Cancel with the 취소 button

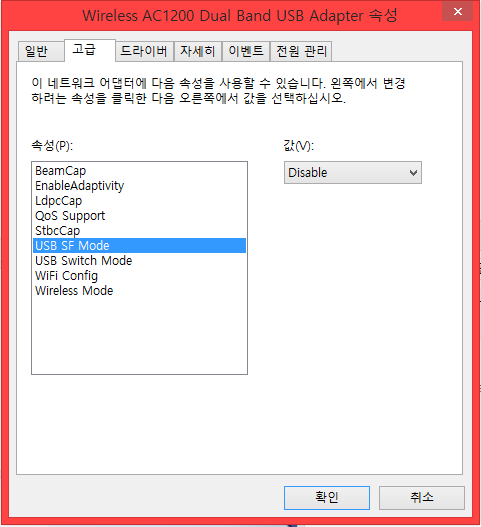tap(422, 498)
